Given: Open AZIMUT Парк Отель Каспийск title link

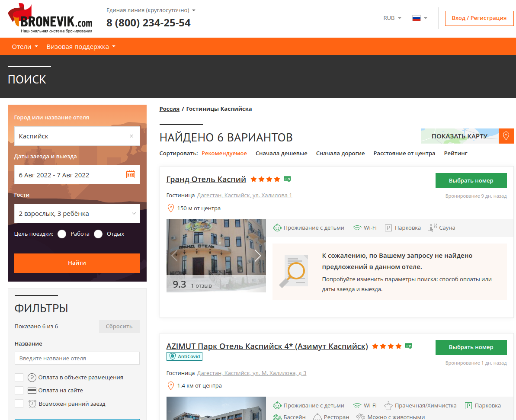Looking at the screenshot, I should tap(267, 346).
